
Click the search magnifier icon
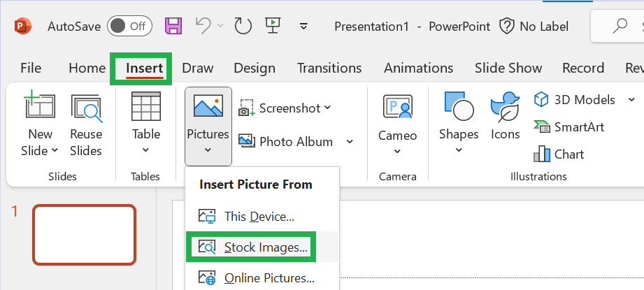(620, 27)
